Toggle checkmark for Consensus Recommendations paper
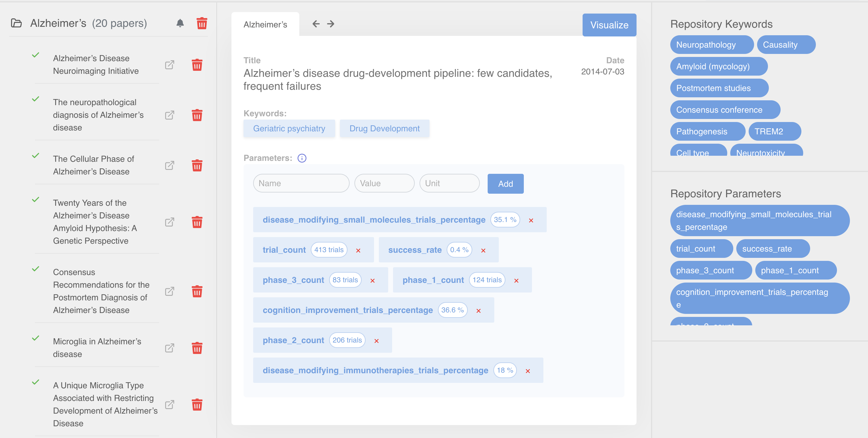Screen dimensions: 868x438 35,269
